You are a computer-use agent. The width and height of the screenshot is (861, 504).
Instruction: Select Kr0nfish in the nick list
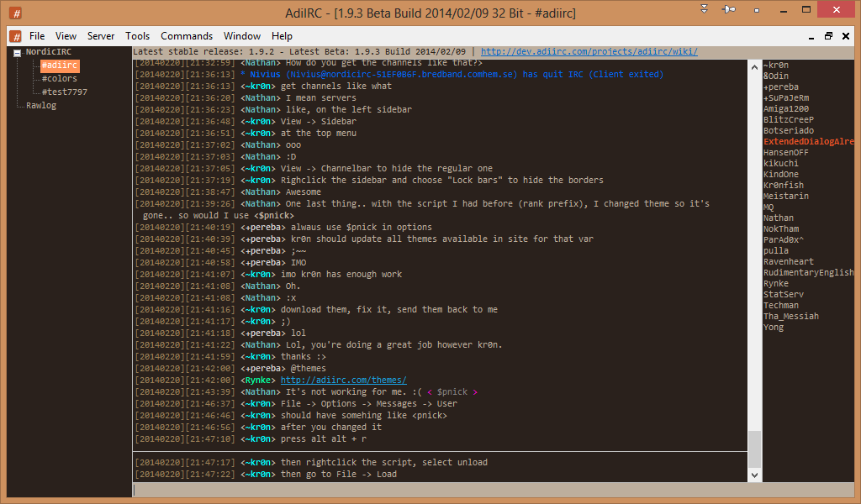point(784,186)
